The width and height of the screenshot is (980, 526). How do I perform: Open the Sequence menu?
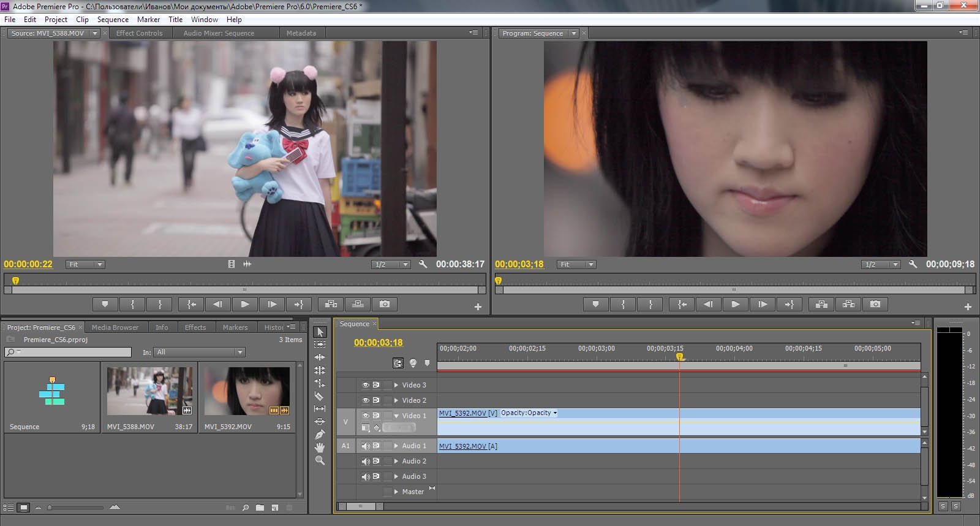(x=113, y=20)
